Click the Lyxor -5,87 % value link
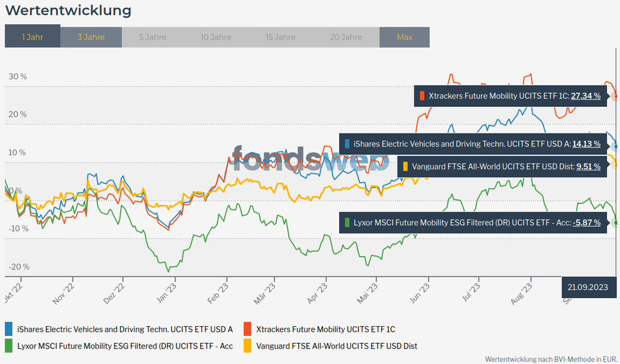Viewport: 620px width, 364px height. 586,222
